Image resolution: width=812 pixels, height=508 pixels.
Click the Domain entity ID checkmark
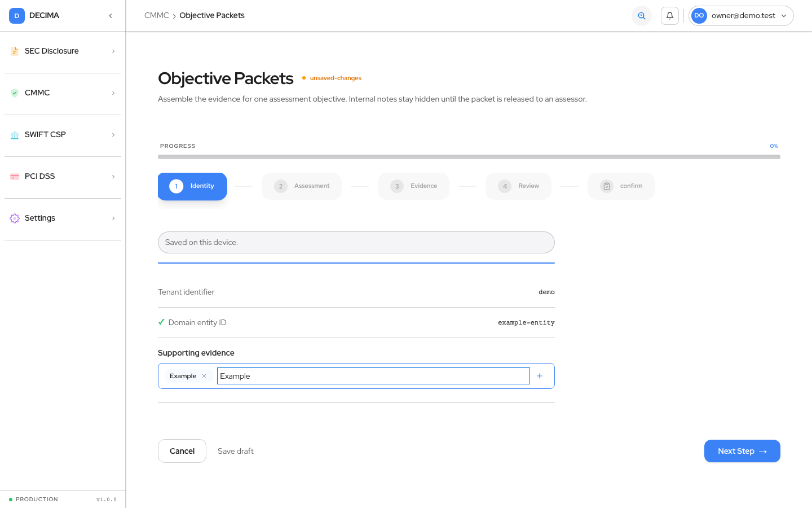pyautogui.click(x=161, y=322)
